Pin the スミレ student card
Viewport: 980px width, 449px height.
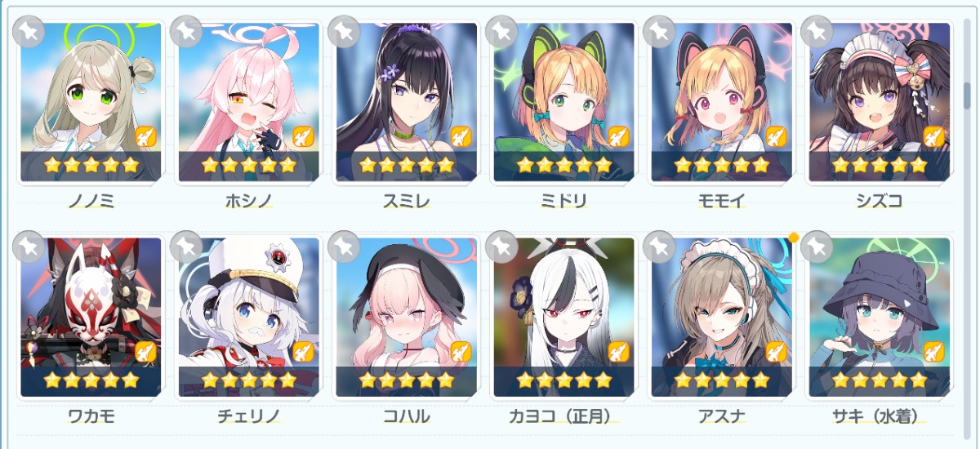tap(345, 31)
